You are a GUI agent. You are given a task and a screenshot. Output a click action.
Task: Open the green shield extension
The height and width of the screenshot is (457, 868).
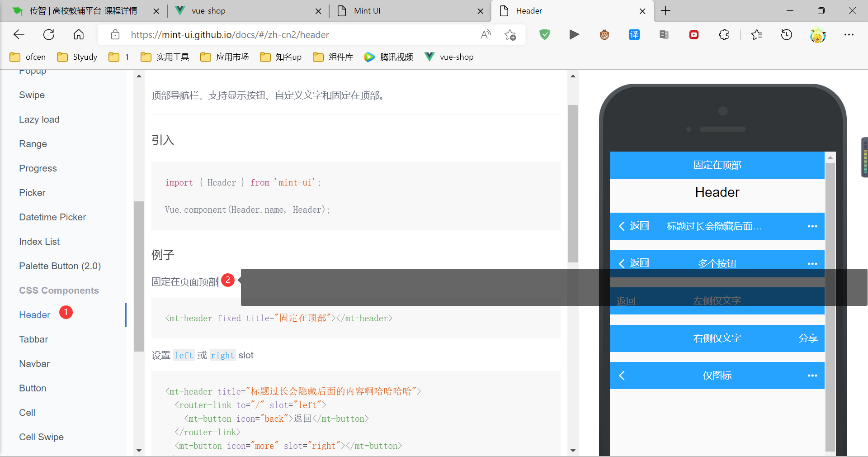click(545, 34)
